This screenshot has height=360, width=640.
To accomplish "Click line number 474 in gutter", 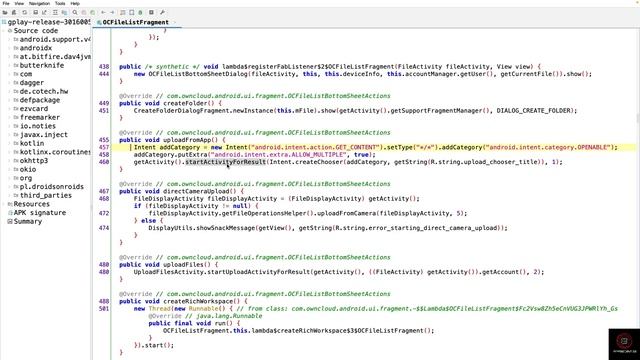I will [x=104, y=228].
